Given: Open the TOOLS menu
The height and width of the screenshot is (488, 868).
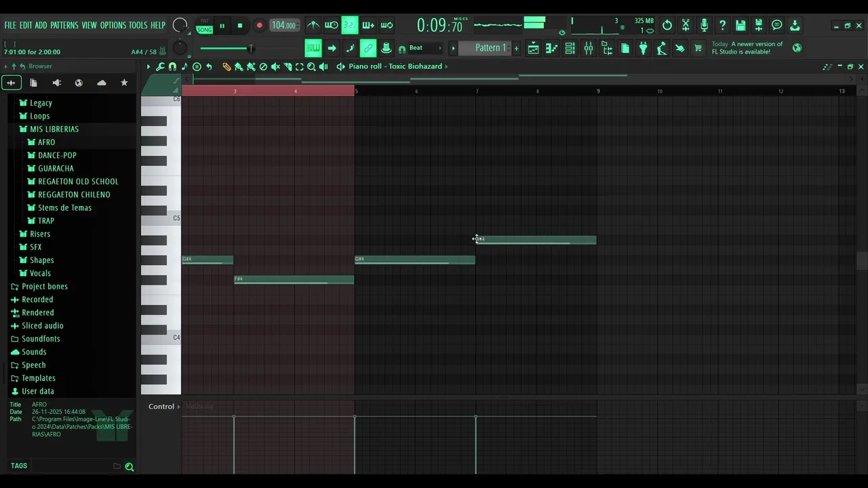Looking at the screenshot, I should tap(138, 26).
